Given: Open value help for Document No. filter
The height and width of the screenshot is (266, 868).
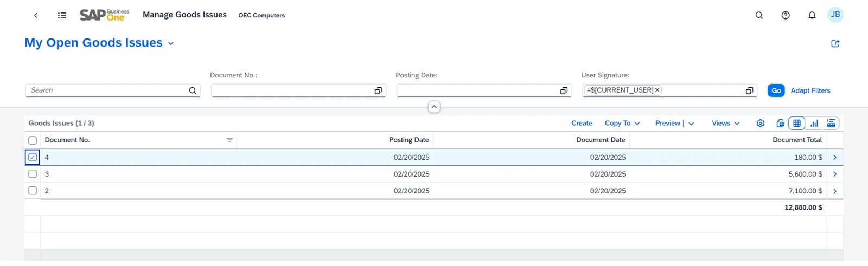Looking at the screenshot, I should (378, 90).
